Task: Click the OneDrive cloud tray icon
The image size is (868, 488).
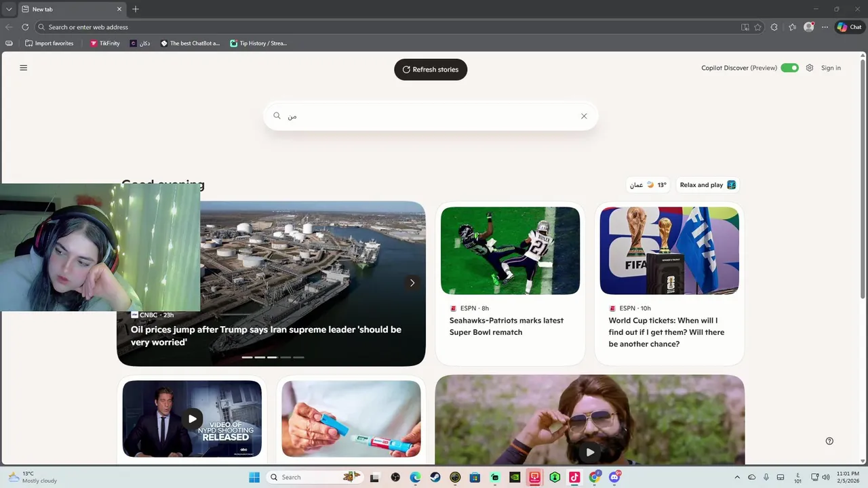Action: tap(751, 477)
